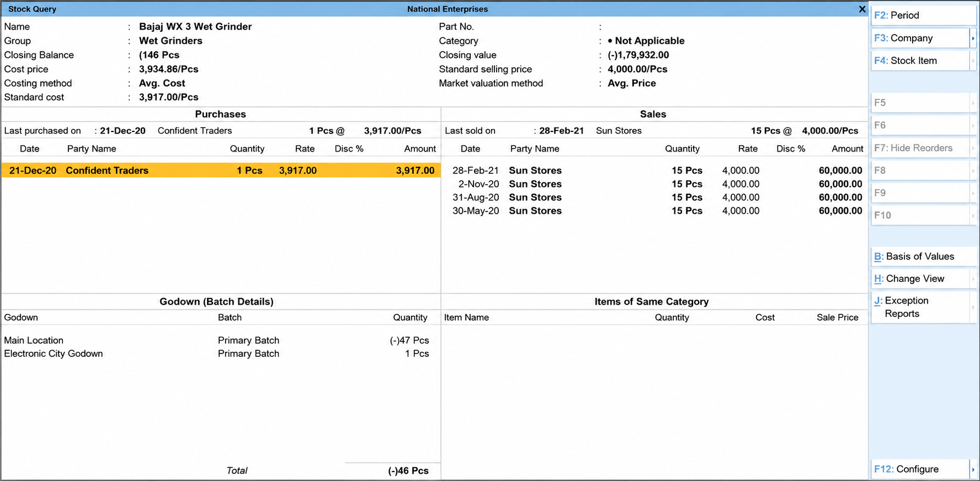980x481 pixels.
Task: Click the Cost column header
Action: pyautogui.click(x=765, y=317)
